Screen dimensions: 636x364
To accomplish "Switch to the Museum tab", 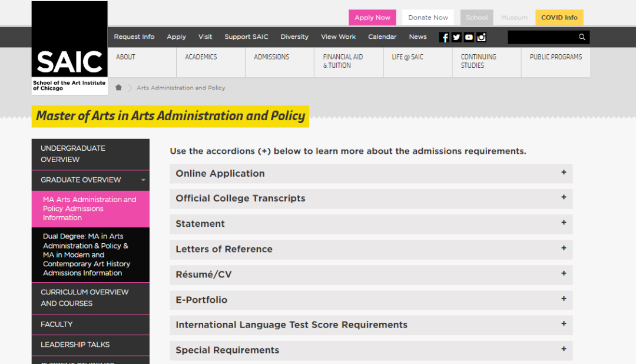I will click(514, 18).
